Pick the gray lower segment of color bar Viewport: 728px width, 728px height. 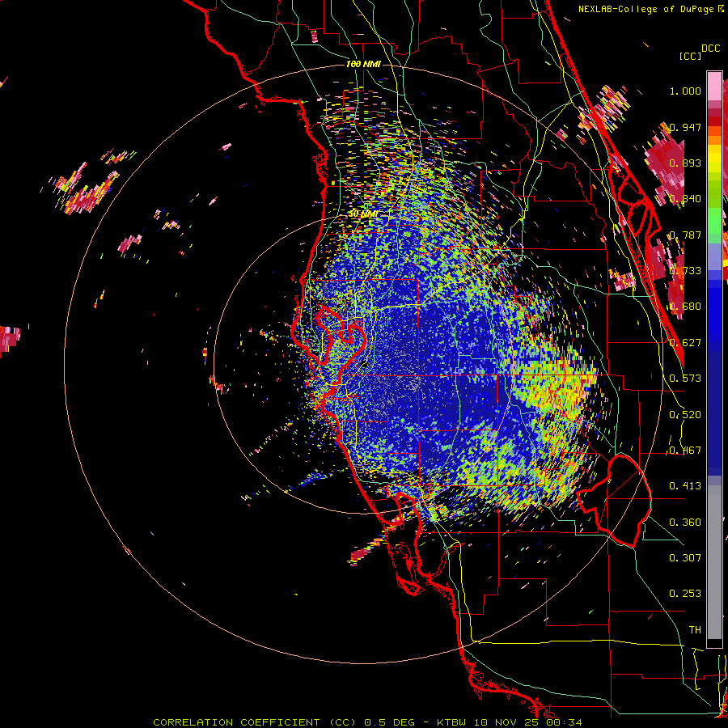click(x=714, y=562)
